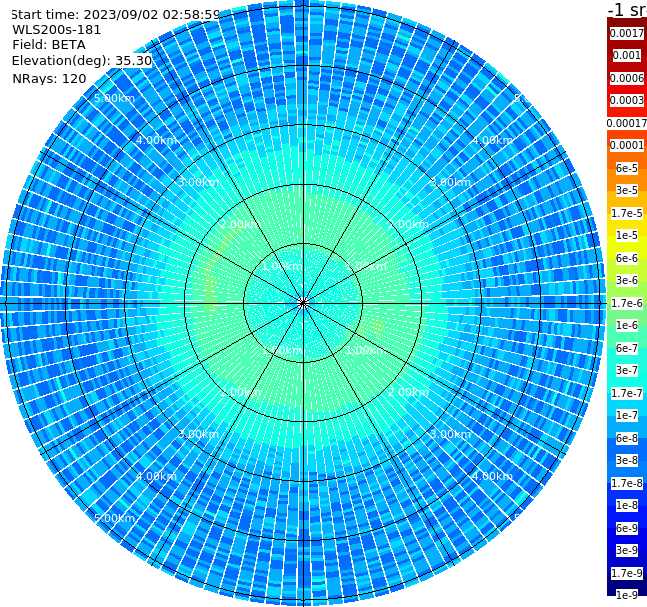
Task: Select the Elevation(deg): 35.30 text
Action: (82, 61)
